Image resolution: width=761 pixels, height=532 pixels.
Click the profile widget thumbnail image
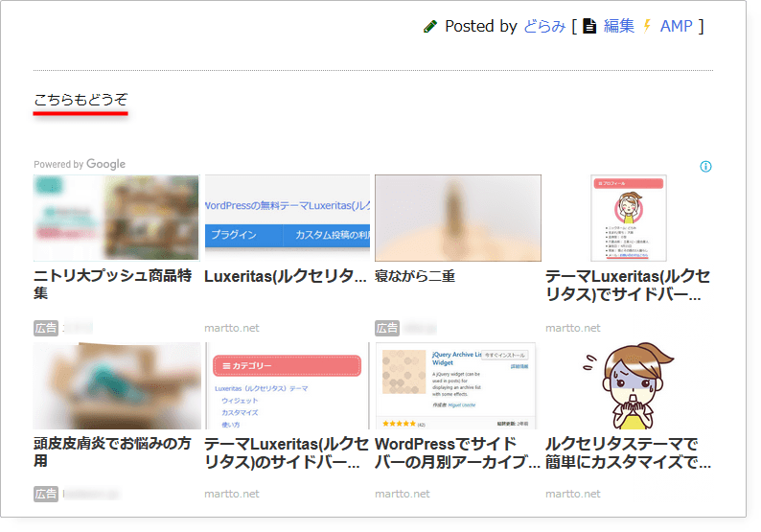(628, 219)
